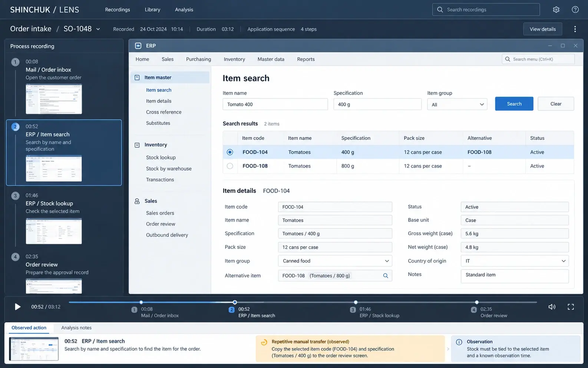Expand the SO-1048 chevron dropdown
This screenshot has height=368, width=588.
click(x=98, y=29)
